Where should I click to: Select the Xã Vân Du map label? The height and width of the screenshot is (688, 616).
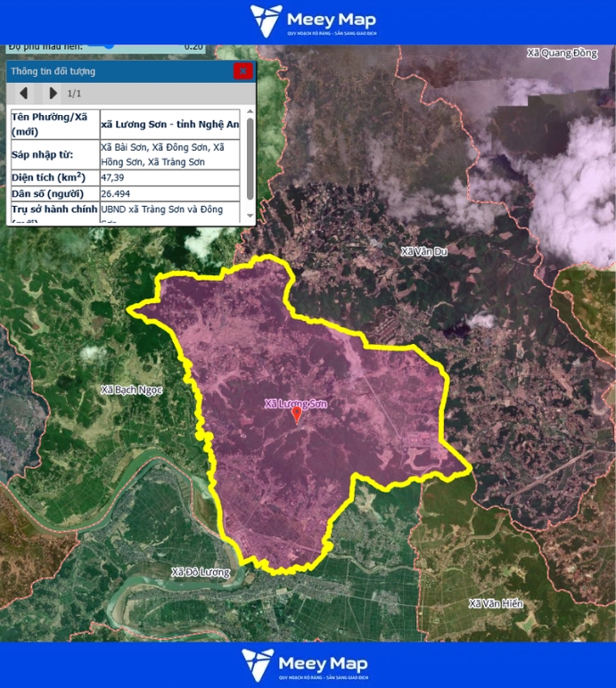[x=424, y=252]
